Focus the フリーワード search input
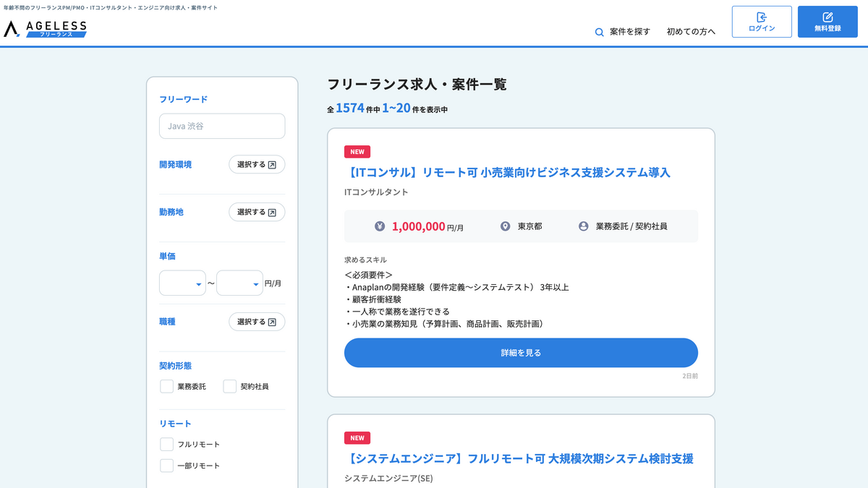 (222, 126)
